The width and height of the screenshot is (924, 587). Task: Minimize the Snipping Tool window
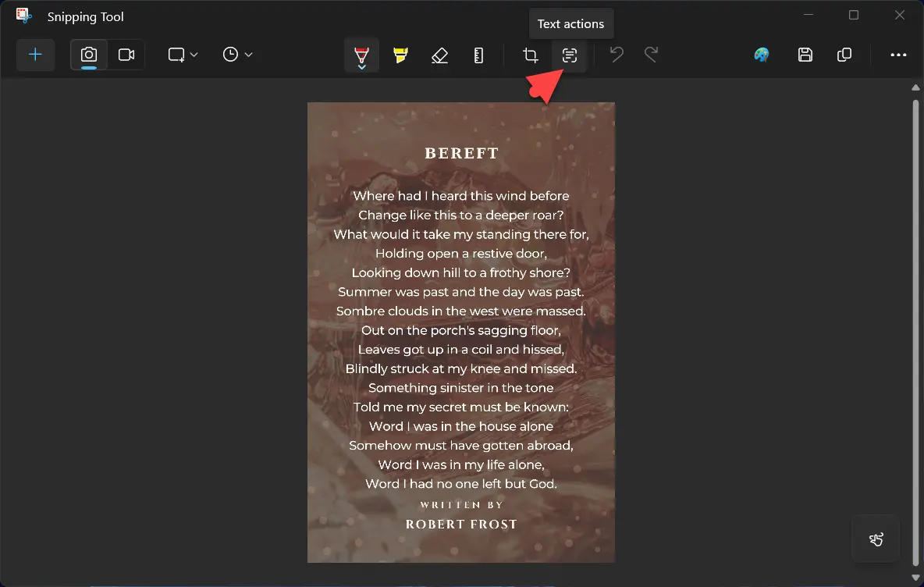pyautogui.click(x=808, y=15)
